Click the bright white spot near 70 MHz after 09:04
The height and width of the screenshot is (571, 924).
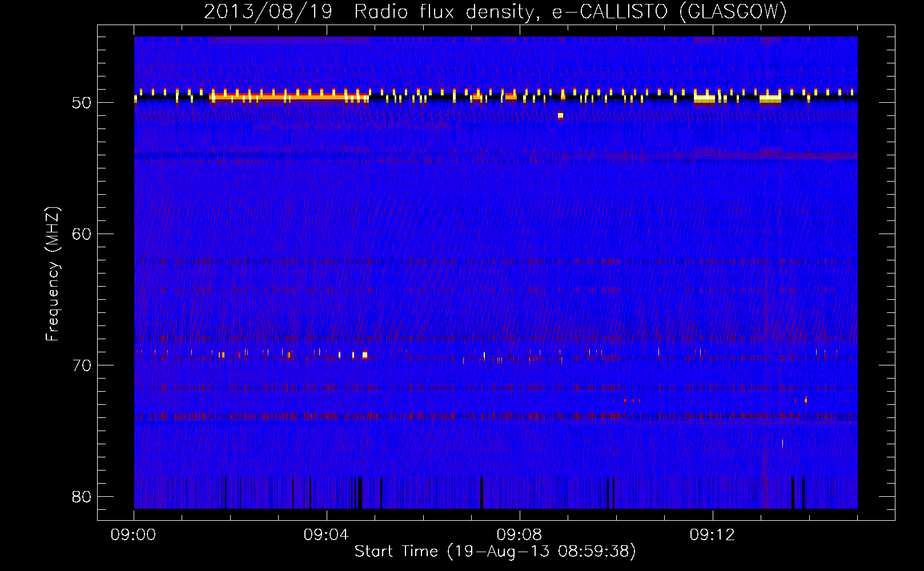(x=365, y=355)
